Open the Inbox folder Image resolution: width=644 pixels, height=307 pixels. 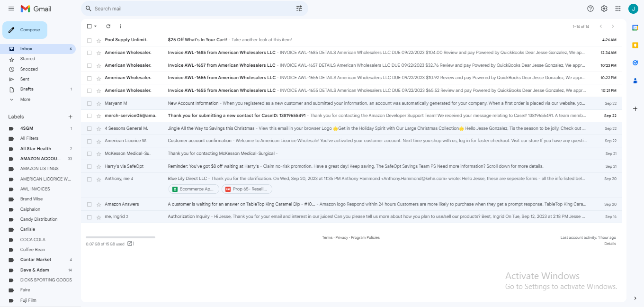38,49
